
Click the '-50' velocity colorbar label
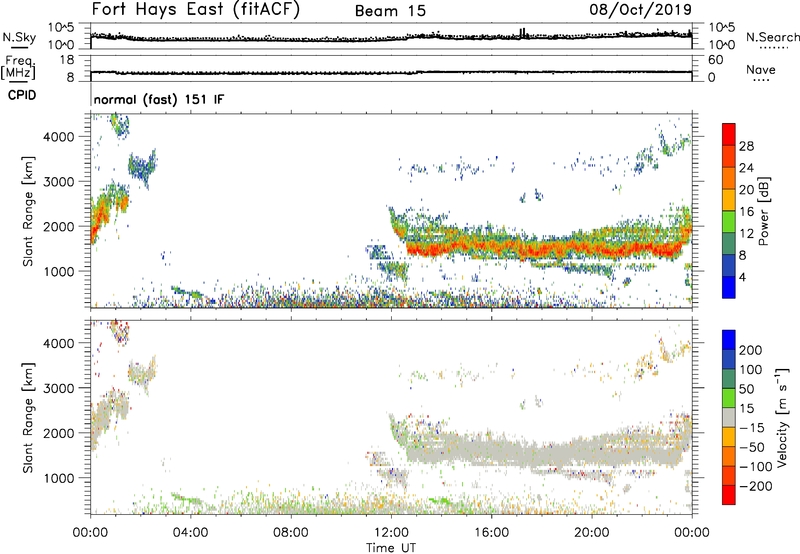(751, 448)
